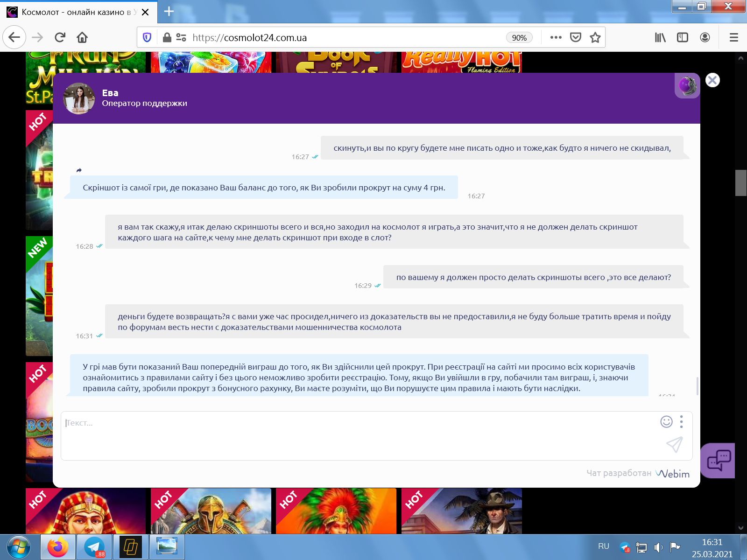Open the emoji picker
747x560 pixels.
coord(666,422)
